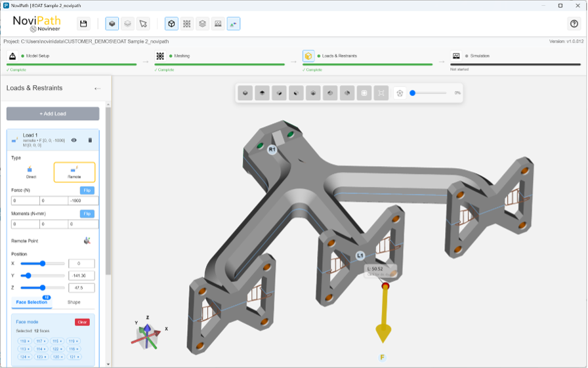The image size is (588, 368).
Task: Collapse the Loads & Restraints panel with the arrow
Action: pyautogui.click(x=98, y=89)
